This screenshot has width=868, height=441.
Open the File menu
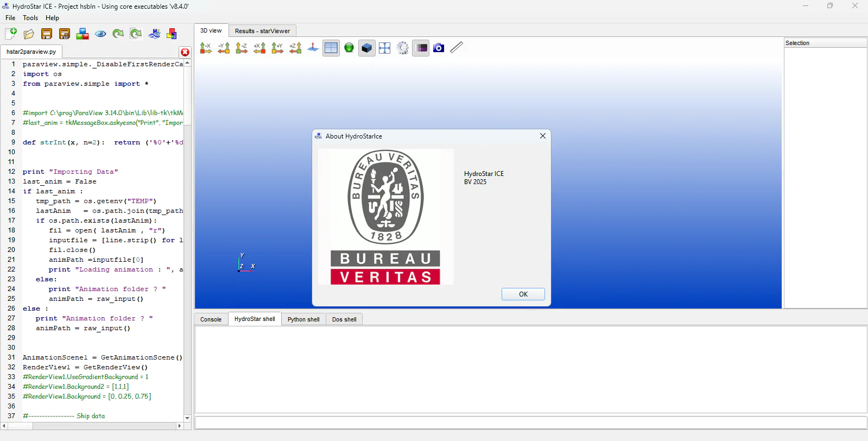[10, 18]
